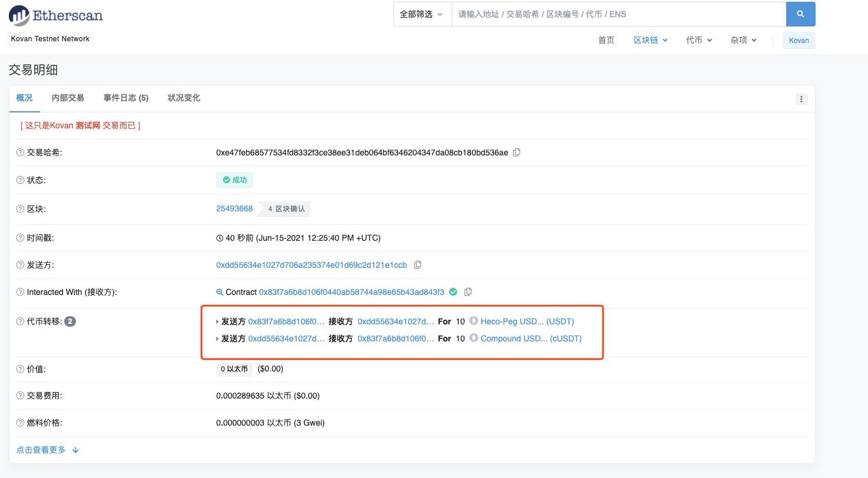This screenshot has height=478, width=868.
Task: Click the Kovan network button
Action: point(799,41)
